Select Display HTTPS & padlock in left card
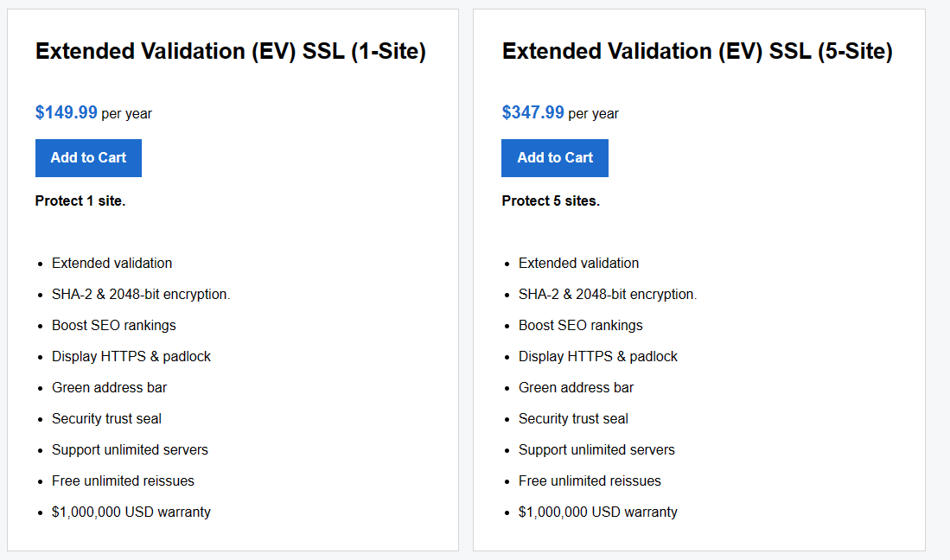The image size is (950, 560). click(x=131, y=356)
